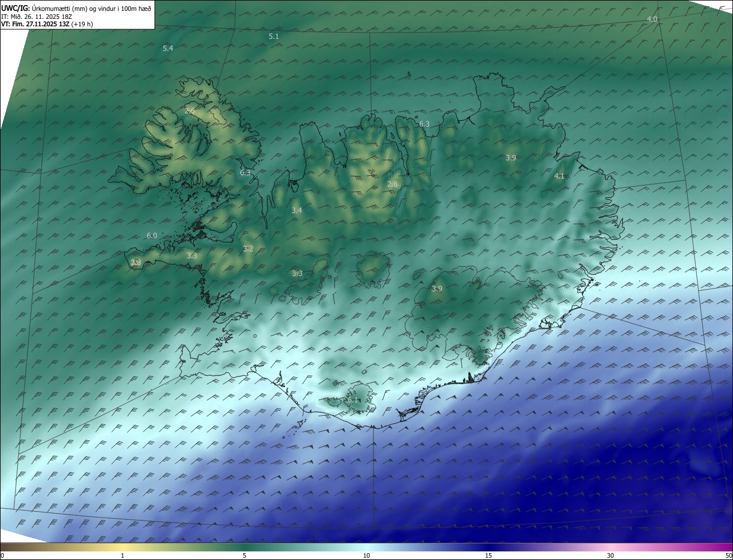
Task: Select the 30 mm tick on the color bar
Action: click(x=610, y=555)
